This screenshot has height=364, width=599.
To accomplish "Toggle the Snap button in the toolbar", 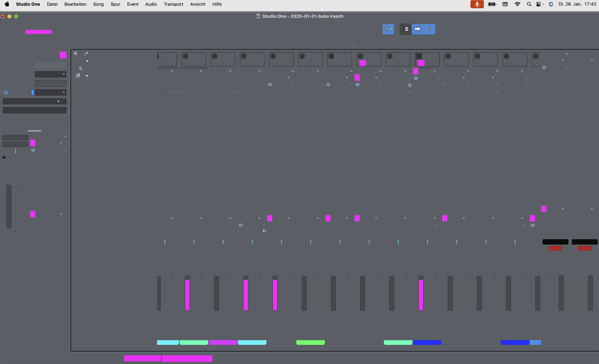I will tap(388, 29).
